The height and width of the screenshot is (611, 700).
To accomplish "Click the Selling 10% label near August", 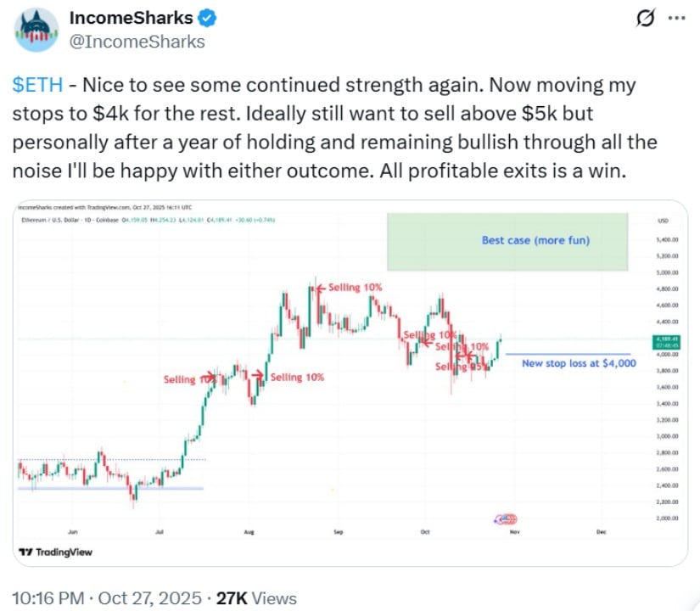I will pyautogui.click(x=297, y=378).
